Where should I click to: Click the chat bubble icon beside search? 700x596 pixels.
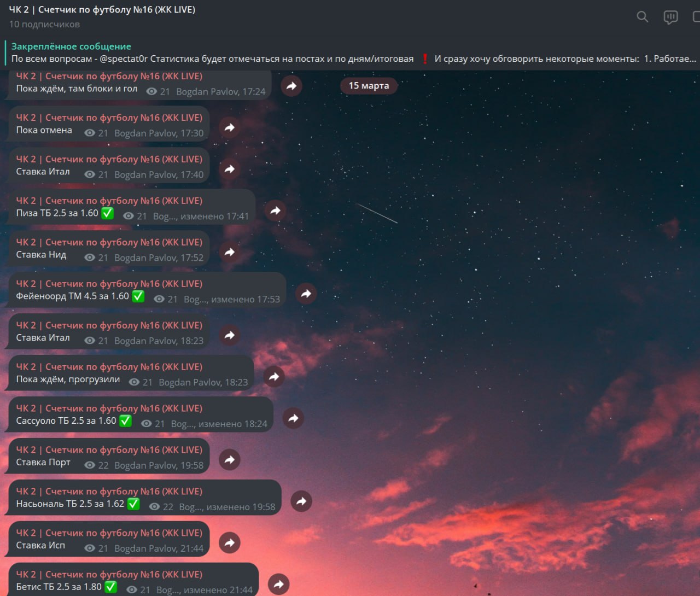tap(670, 17)
